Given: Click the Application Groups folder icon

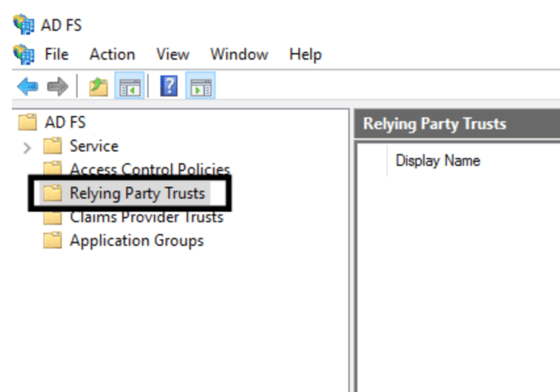Looking at the screenshot, I should 52,240.
